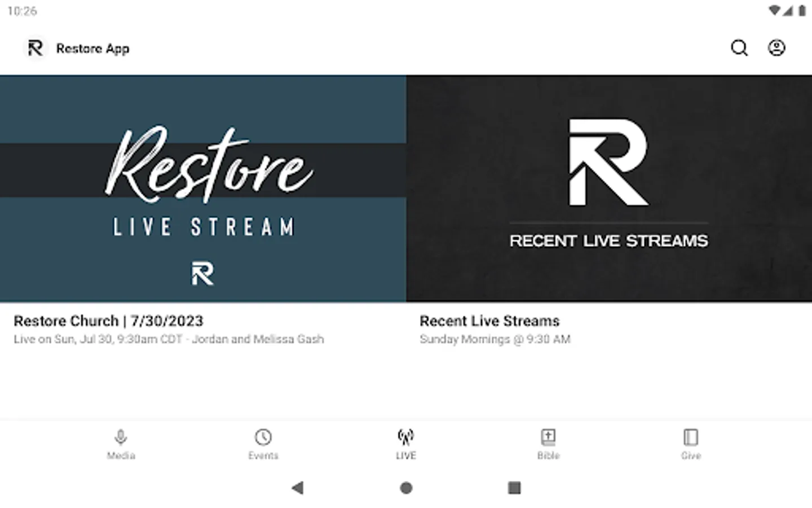812x508 pixels.
Task: Click 'Live on Sun, Jul 30, 9:30am CDT' subtitle
Action: pyautogui.click(x=98, y=339)
